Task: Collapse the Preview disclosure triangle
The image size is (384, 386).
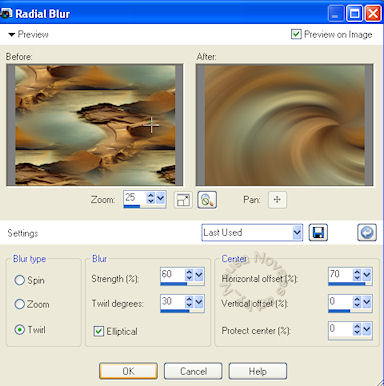Action: click(12, 34)
